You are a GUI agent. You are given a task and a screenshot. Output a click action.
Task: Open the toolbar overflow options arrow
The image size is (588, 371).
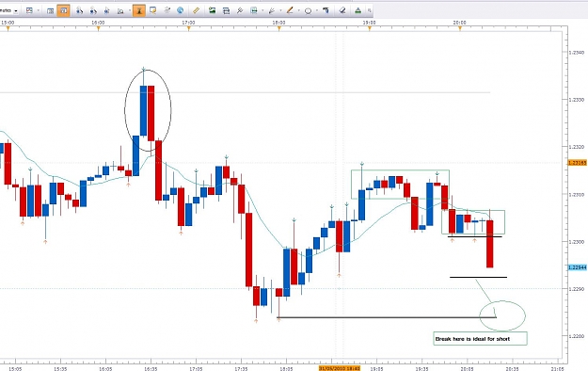pos(370,10)
